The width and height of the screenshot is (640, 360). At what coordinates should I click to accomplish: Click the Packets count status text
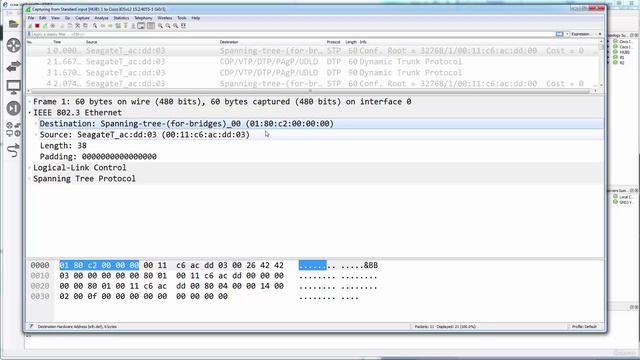point(445,327)
